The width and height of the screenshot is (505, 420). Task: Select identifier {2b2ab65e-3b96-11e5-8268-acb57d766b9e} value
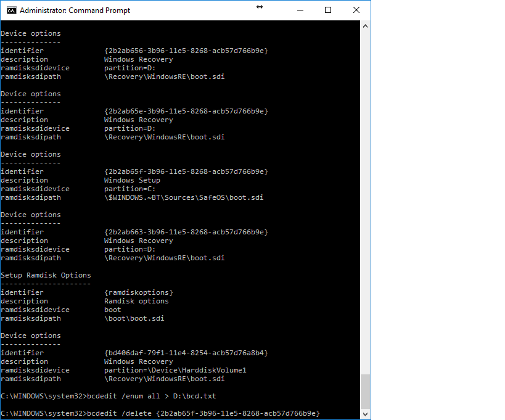click(x=186, y=111)
